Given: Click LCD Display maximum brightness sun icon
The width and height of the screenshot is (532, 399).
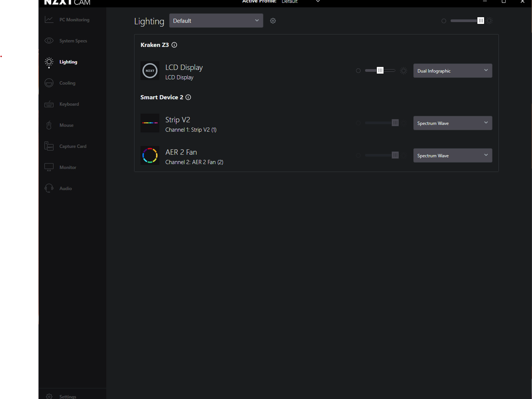Looking at the screenshot, I should pos(403,71).
